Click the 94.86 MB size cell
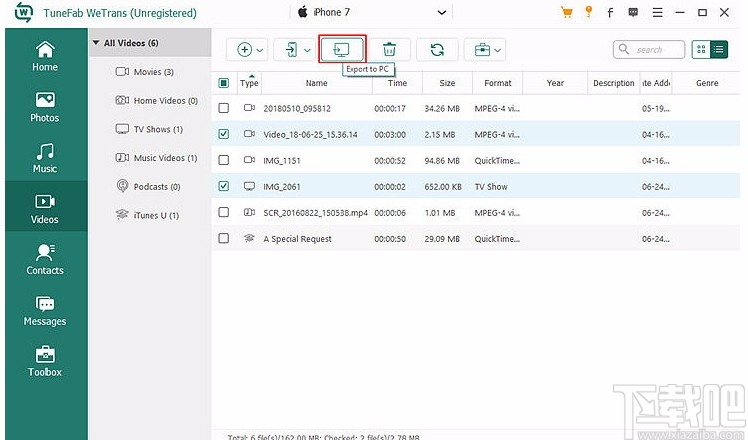 [442, 161]
